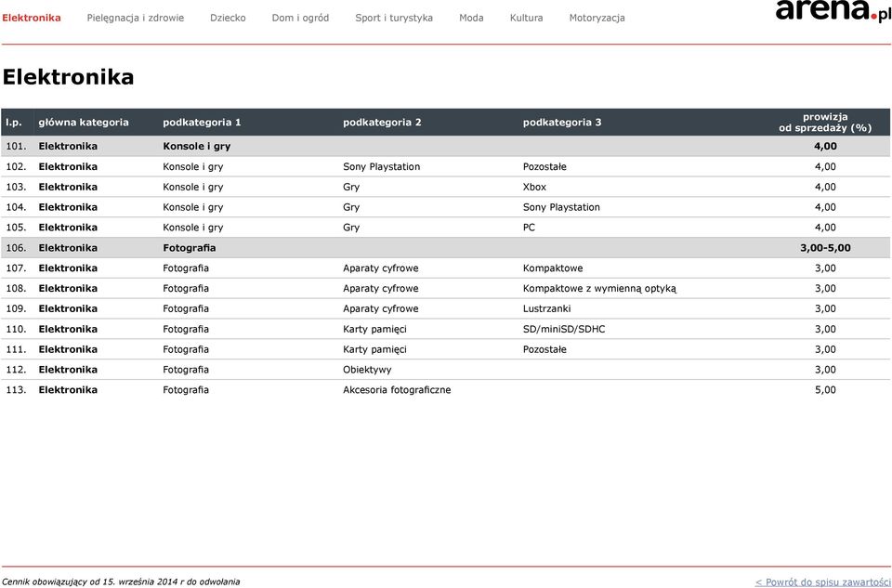
Task: Click PC in row 105
Action: [x=529, y=228]
